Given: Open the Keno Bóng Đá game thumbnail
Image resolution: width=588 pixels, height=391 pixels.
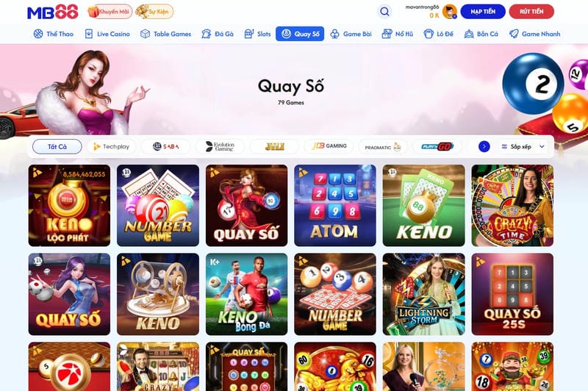Looking at the screenshot, I should click(x=247, y=294).
